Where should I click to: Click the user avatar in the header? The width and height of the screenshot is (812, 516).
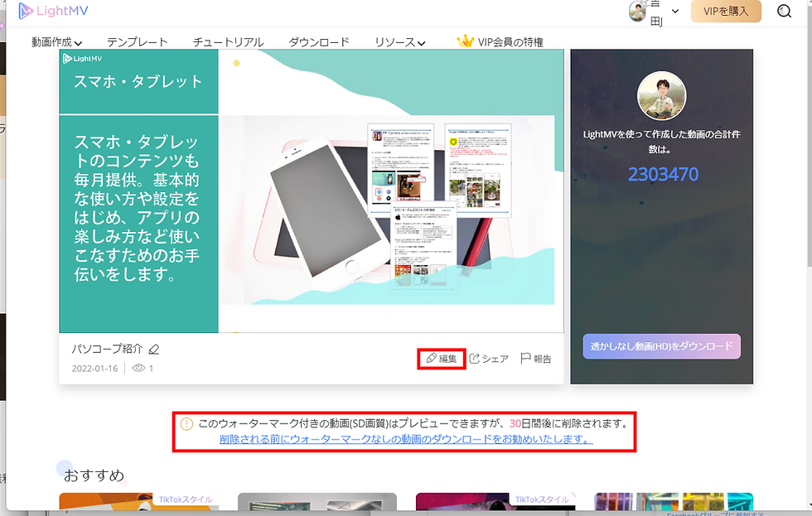tap(637, 11)
